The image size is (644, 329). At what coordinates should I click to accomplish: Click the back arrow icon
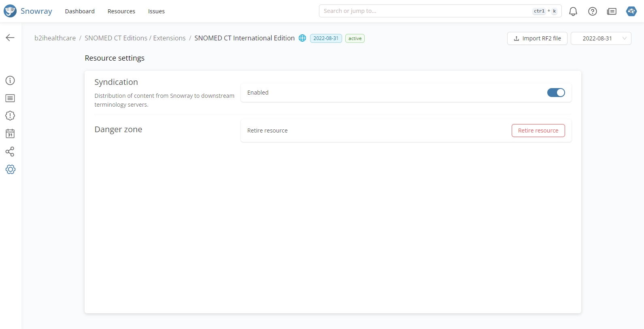(10, 38)
